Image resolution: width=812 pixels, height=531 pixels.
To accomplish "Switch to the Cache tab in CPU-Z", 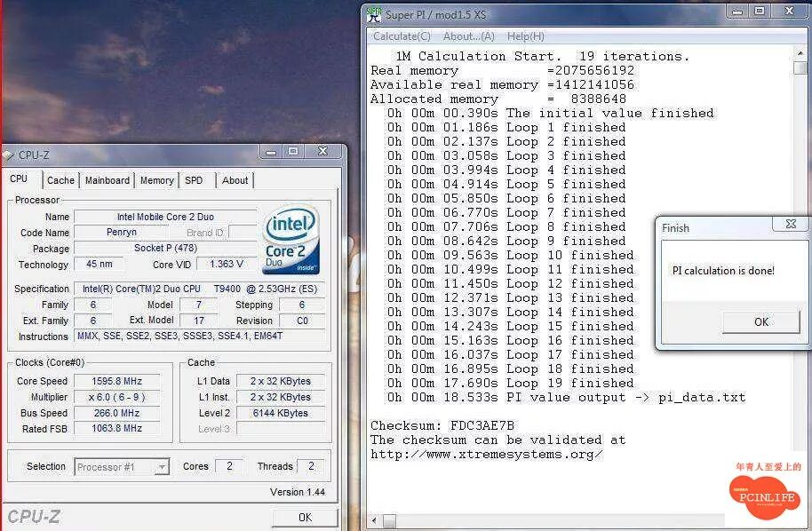I will pyautogui.click(x=60, y=180).
